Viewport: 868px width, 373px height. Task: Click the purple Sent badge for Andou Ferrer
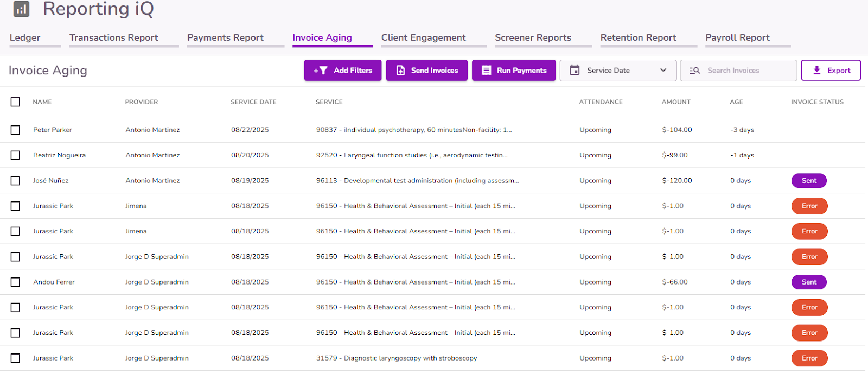click(809, 282)
